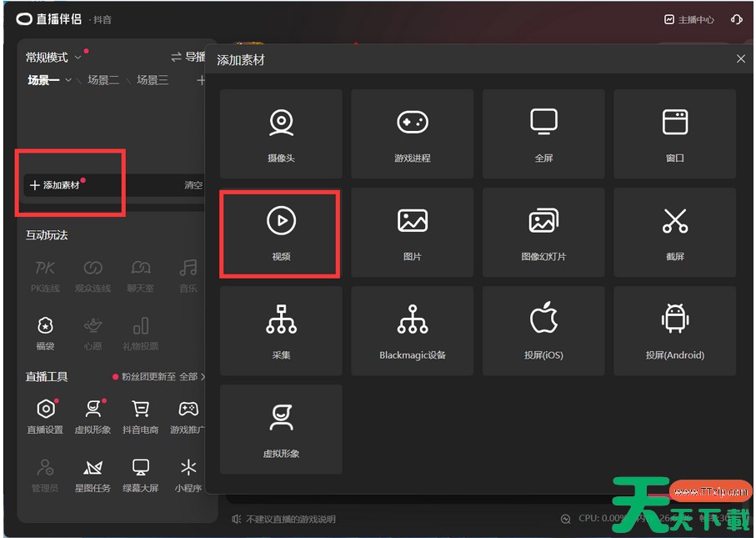Select the 场景一 scene tab
Screen dimensions: 756x538
coord(43,80)
